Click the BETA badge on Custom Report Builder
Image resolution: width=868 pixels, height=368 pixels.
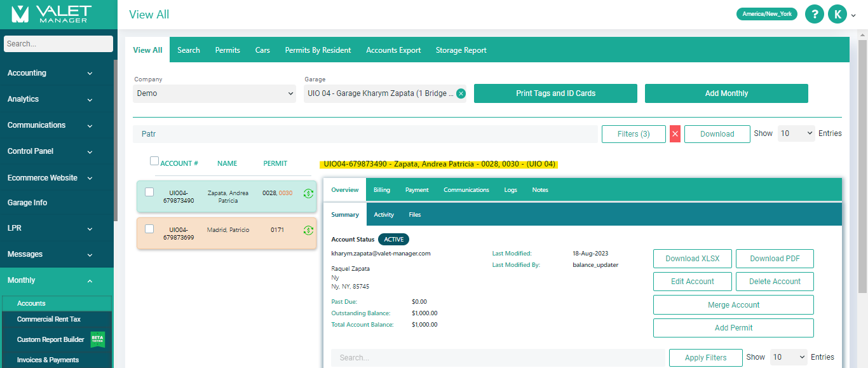tap(98, 339)
